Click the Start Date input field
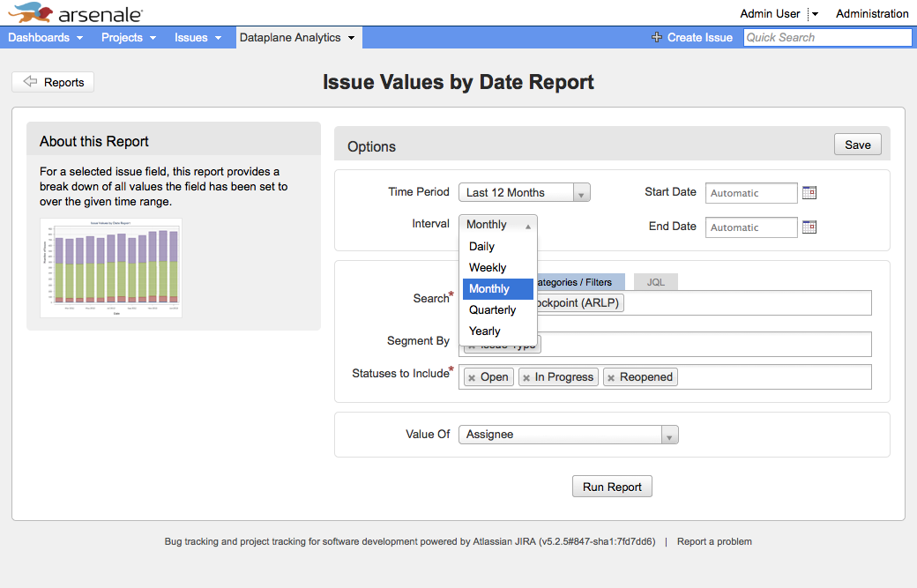Image resolution: width=917 pixels, height=588 pixels. (751, 193)
